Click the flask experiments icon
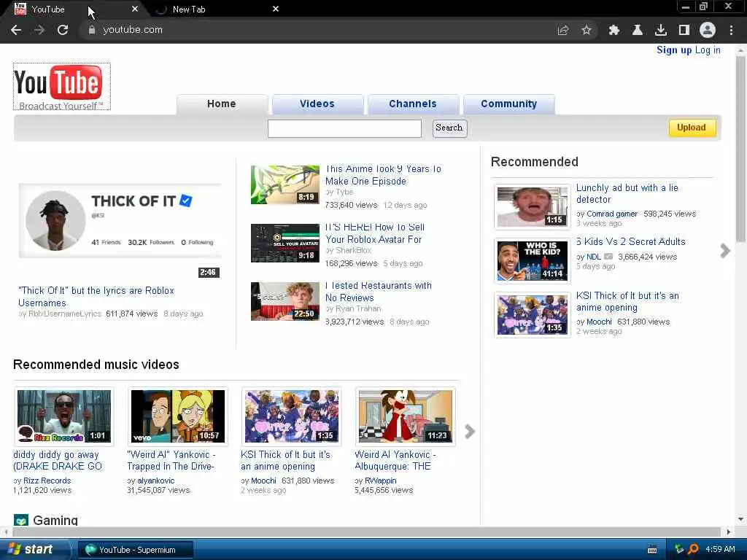This screenshot has width=747, height=560. click(x=638, y=31)
